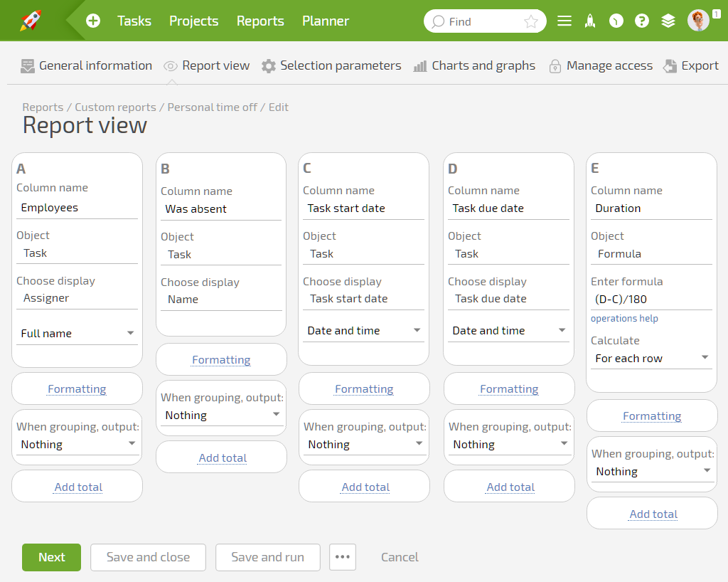728x582 pixels.
Task: Open Planner in the top menu
Action: 326,21
